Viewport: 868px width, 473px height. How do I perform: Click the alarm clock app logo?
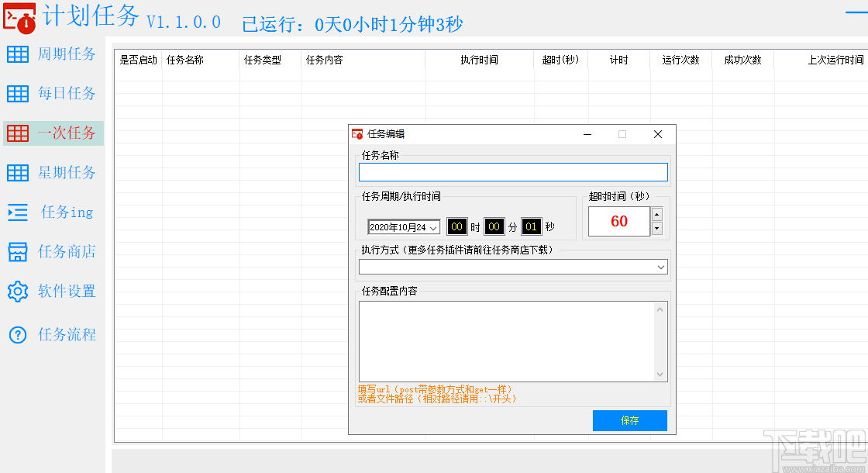(19, 18)
